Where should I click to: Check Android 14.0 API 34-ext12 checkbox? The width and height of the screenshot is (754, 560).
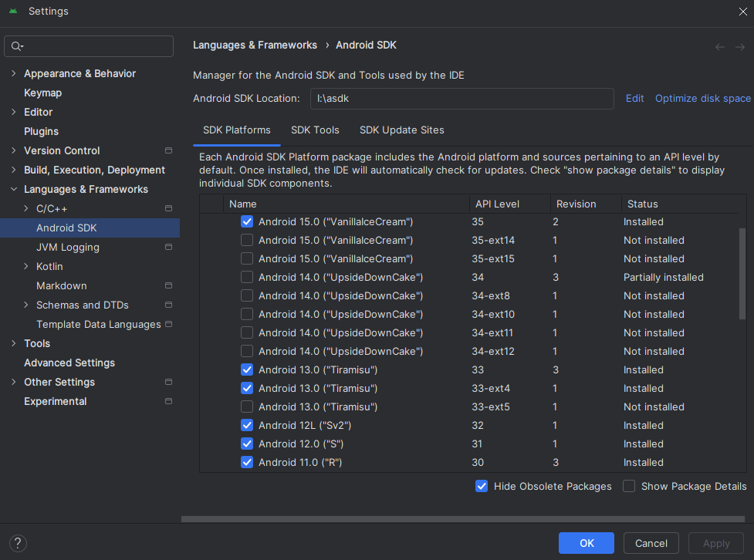(x=247, y=351)
